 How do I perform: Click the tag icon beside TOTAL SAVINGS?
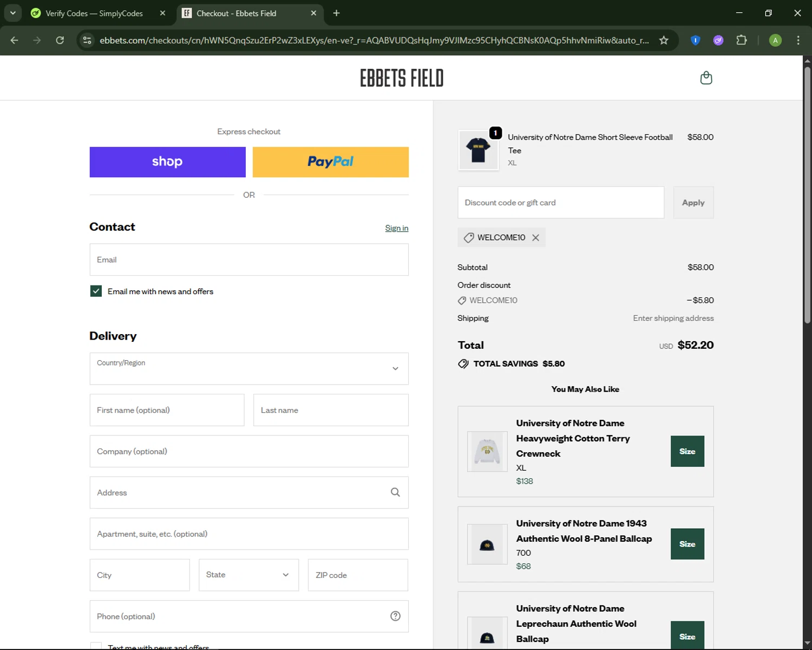pos(463,363)
